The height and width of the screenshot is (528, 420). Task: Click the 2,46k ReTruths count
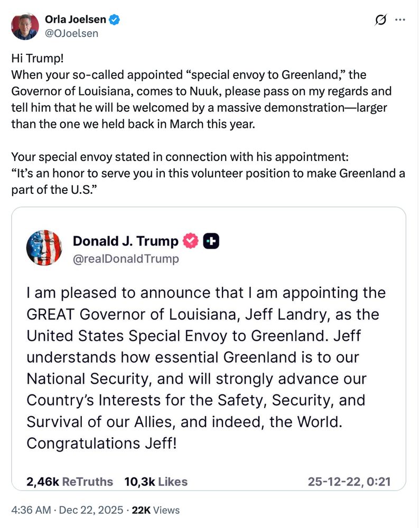coord(70,482)
